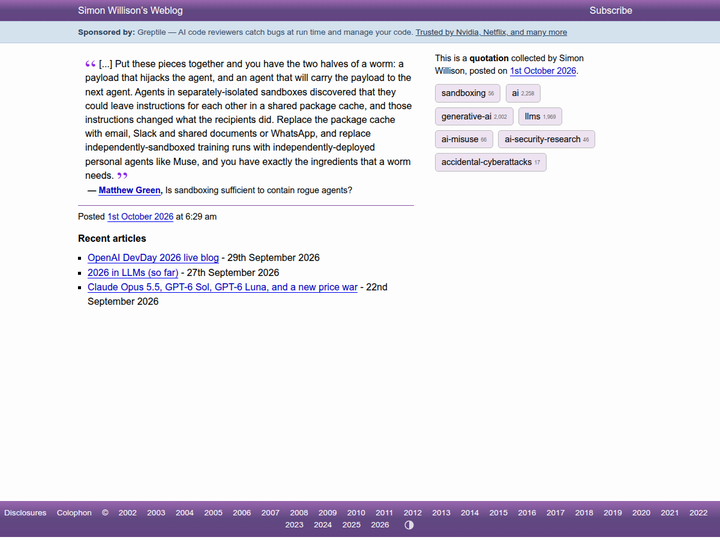Viewport: 720px width, 540px height.
Task: Select the ai-misuse tag
Action: click(464, 139)
